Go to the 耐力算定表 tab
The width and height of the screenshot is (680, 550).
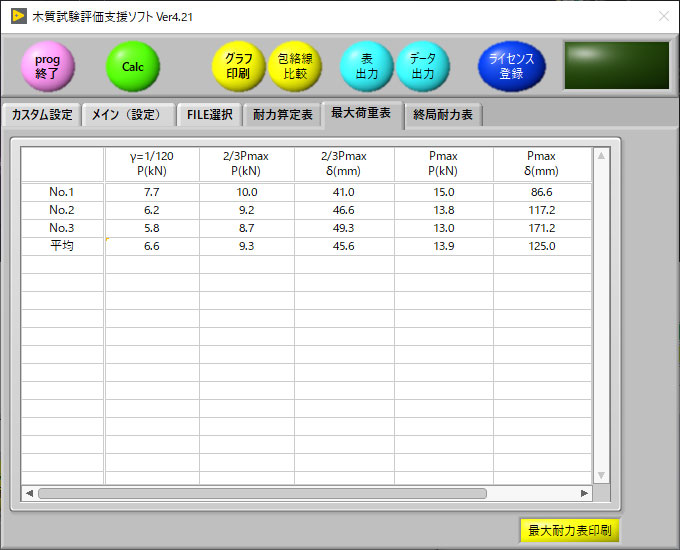283,115
